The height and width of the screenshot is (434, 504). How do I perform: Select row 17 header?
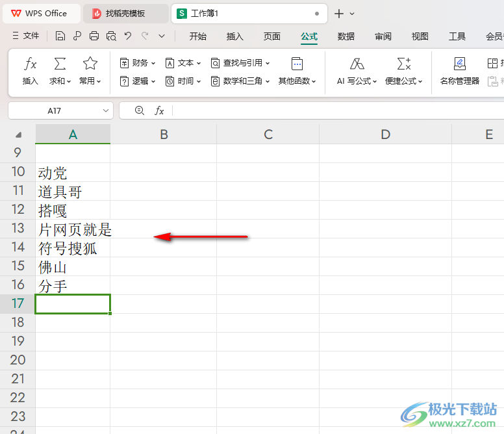pyautogui.click(x=18, y=304)
